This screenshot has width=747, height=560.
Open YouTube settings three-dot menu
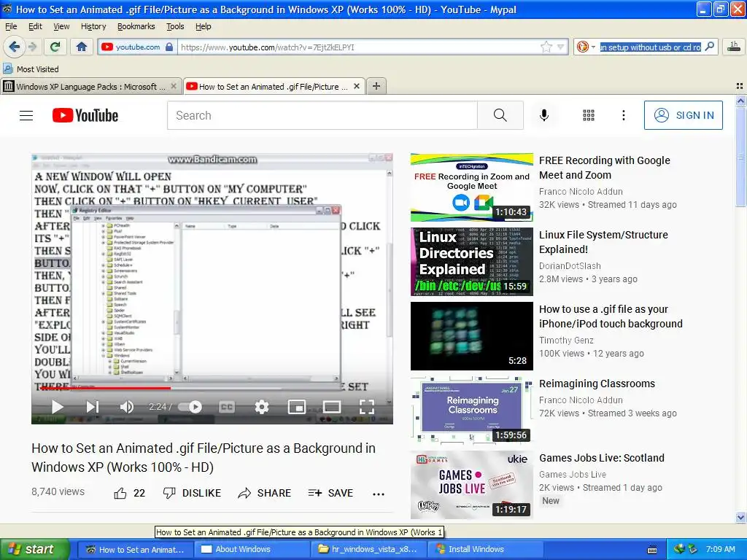tap(624, 115)
